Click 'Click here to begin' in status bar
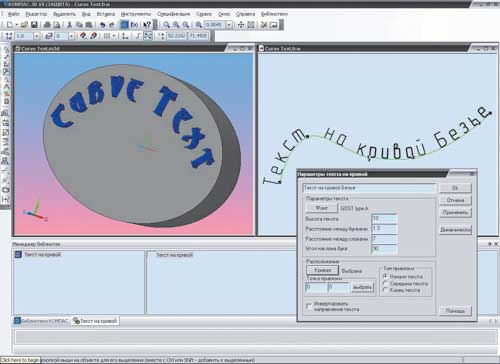Image resolution: width=500 pixels, height=364 pixels. (x=20, y=360)
